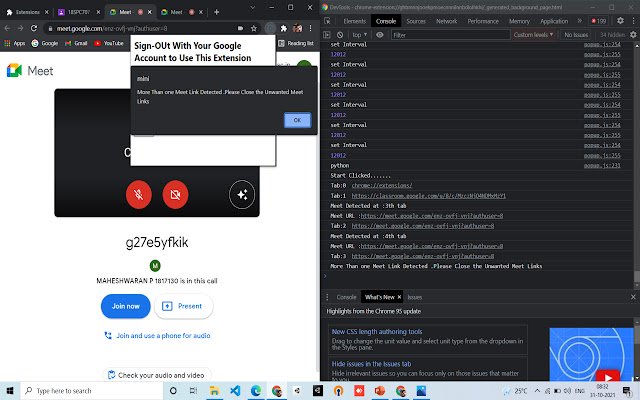Click the No Issues button

click(x=576, y=35)
